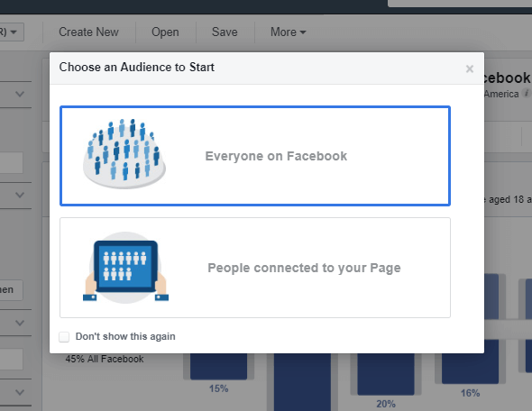Expand the More dropdown menu

pos(288,32)
